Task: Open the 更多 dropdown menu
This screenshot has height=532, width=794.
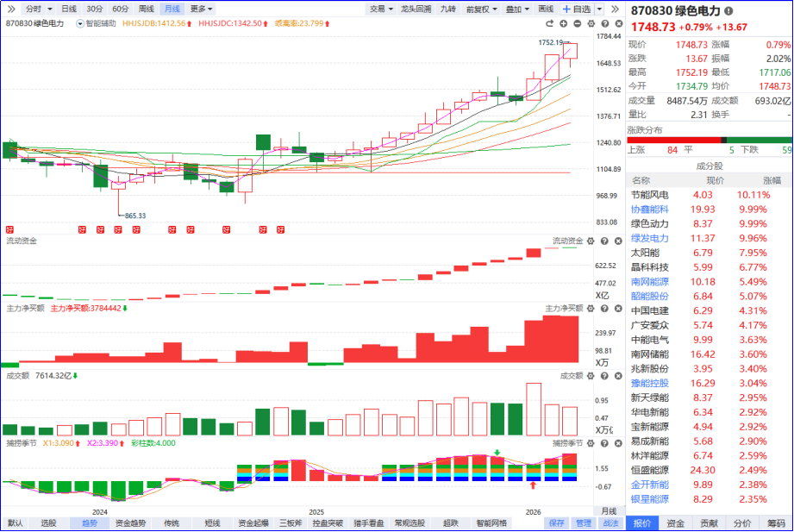Action: [x=202, y=9]
